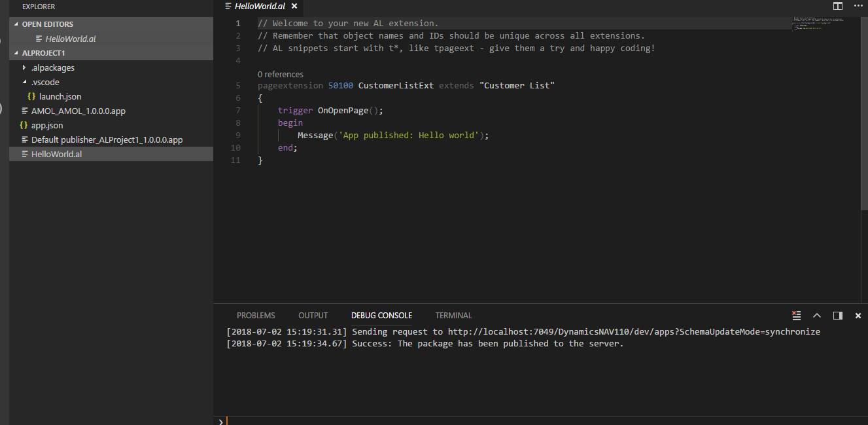Maximize panel with the up chevron
The width and height of the screenshot is (868, 425).
point(816,316)
